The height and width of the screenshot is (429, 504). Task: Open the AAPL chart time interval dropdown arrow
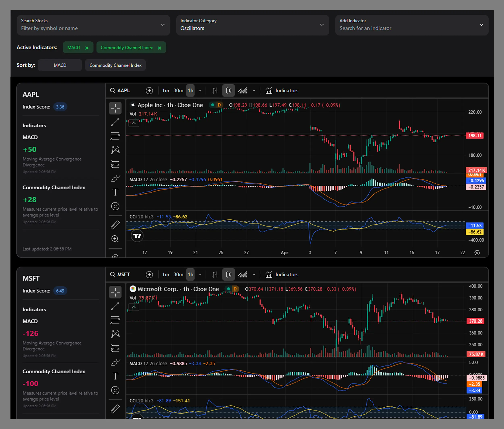pos(200,91)
